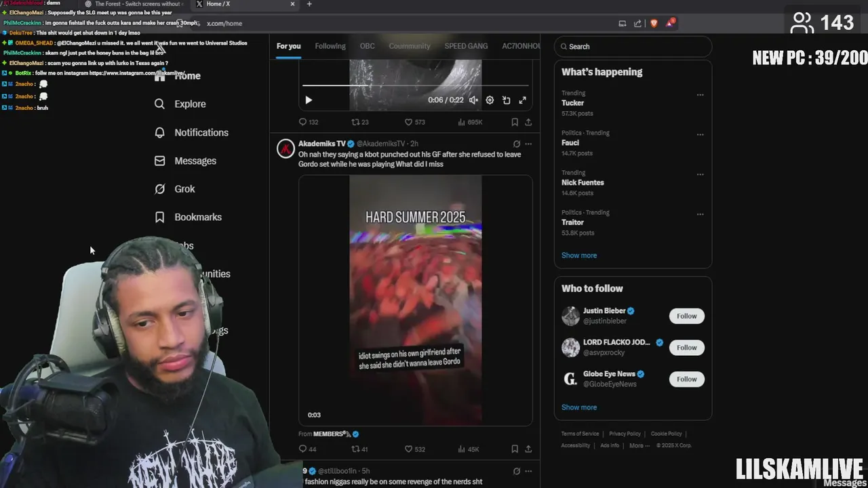
Task: Open Brave Shields lion icon
Action: [654, 23]
